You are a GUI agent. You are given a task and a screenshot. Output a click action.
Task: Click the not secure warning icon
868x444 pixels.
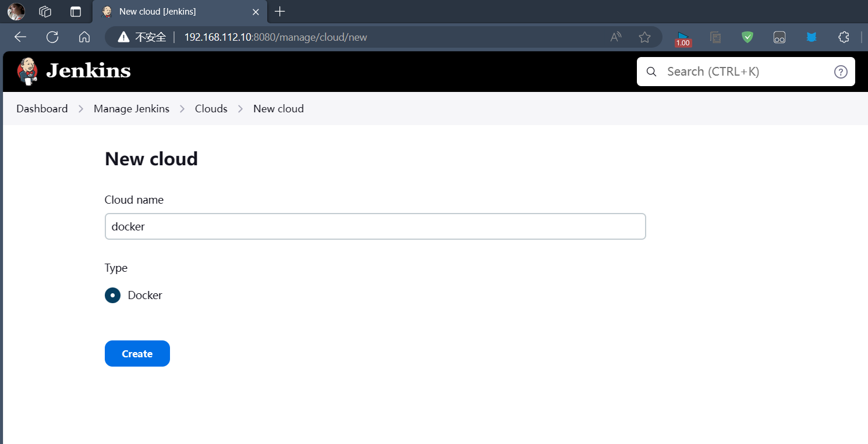(123, 37)
